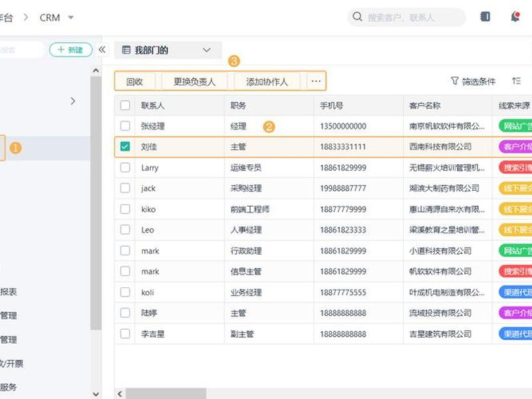Click 副主管 job title cell

click(x=242, y=334)
